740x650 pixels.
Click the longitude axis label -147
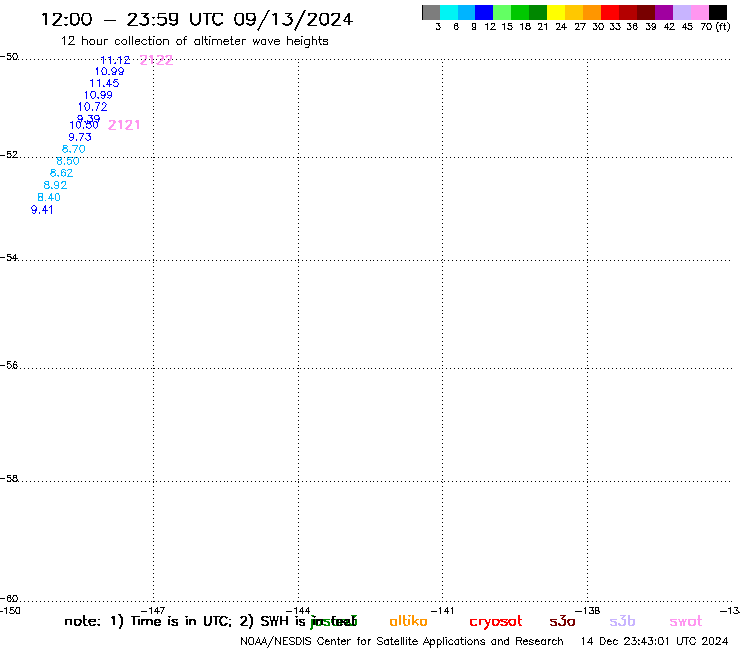153,611
